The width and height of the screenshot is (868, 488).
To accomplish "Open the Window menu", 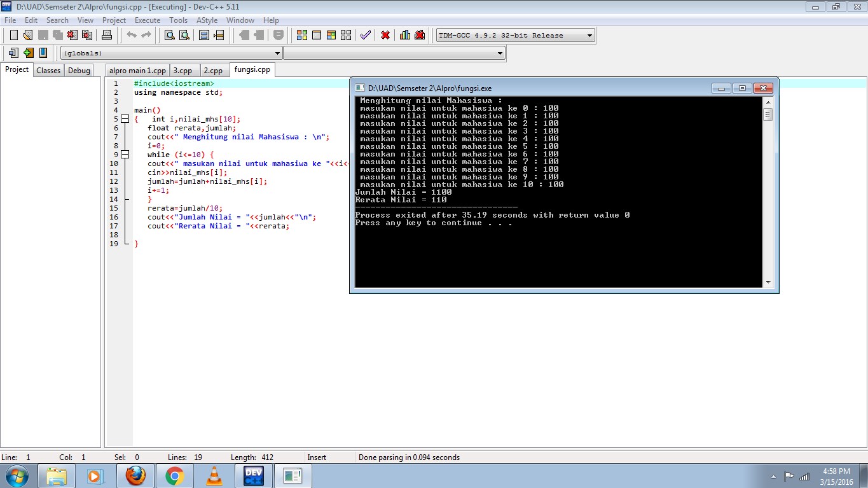I will pyautogui.click(x=240, y=20).
